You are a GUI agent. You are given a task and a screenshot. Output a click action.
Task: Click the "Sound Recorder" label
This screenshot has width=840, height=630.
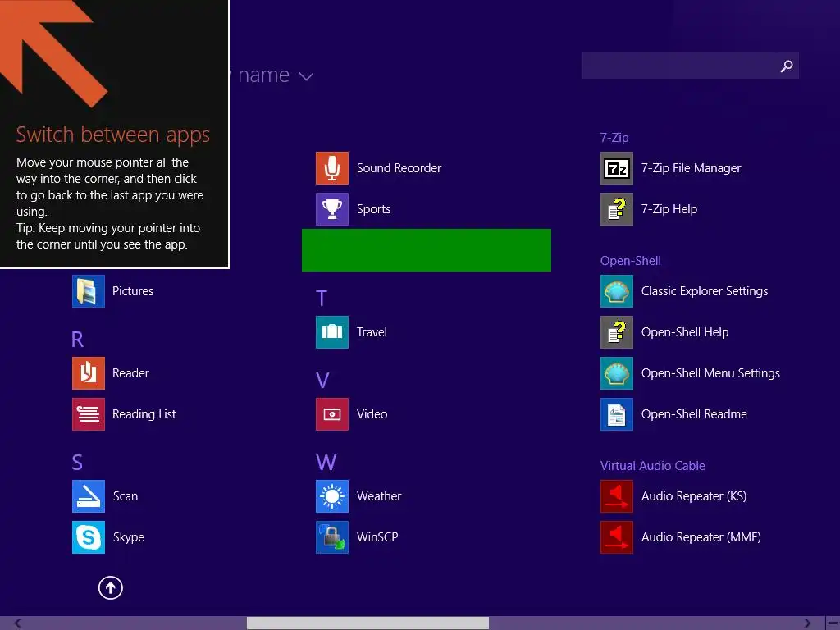pyautogui.click(x=399, y=168)
